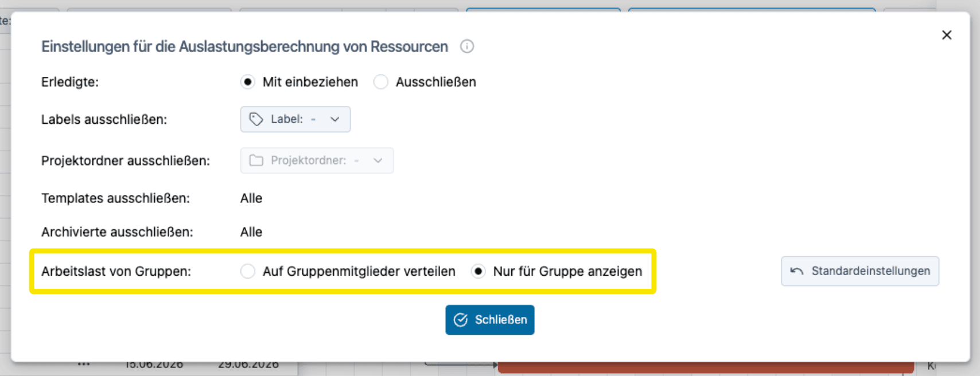Click the dialog title about Auslastungsberechnung
Viewport: 980px width, 376px height.
pos(244,46)
